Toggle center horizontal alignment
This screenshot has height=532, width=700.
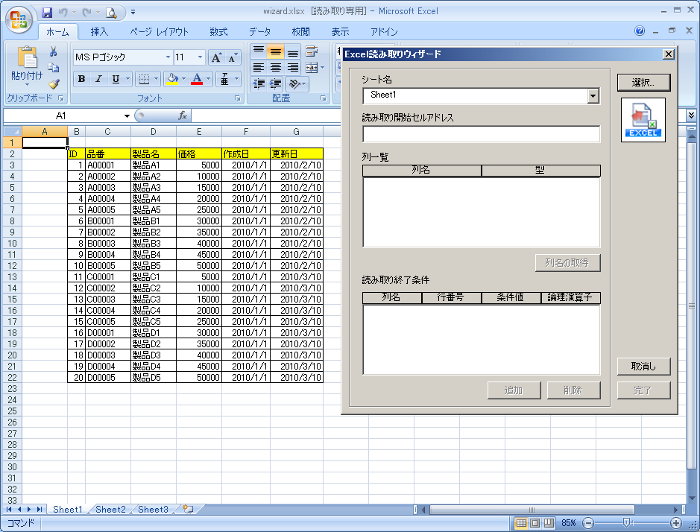tap(276, 67)
